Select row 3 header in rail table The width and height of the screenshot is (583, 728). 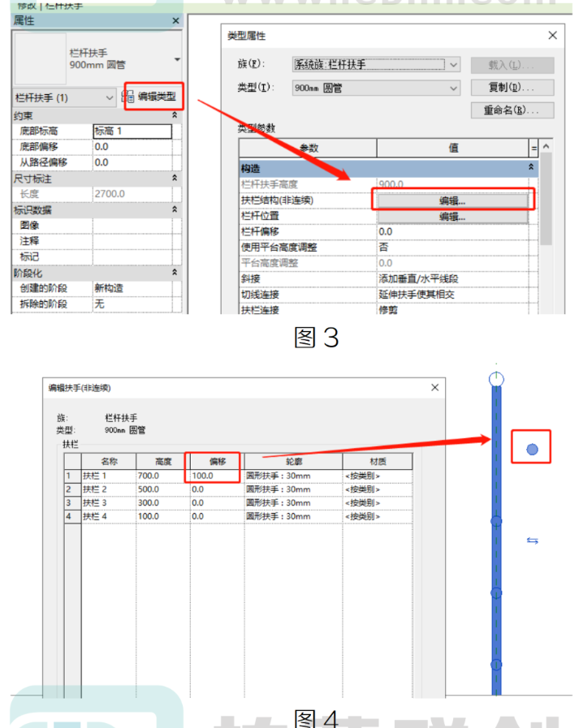(x=72, y=503)
